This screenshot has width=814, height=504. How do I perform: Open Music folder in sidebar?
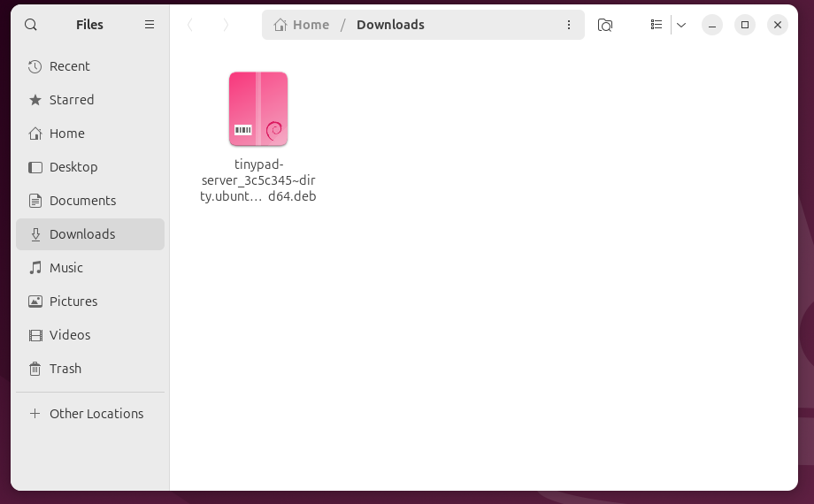pyautogui.click(x=90, y=268)
